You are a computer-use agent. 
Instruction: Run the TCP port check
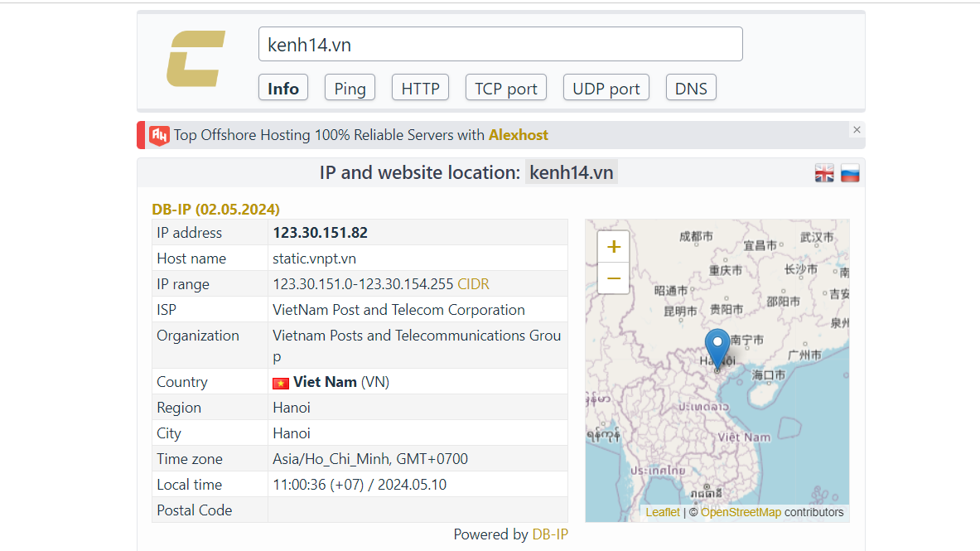pos(505,87)
